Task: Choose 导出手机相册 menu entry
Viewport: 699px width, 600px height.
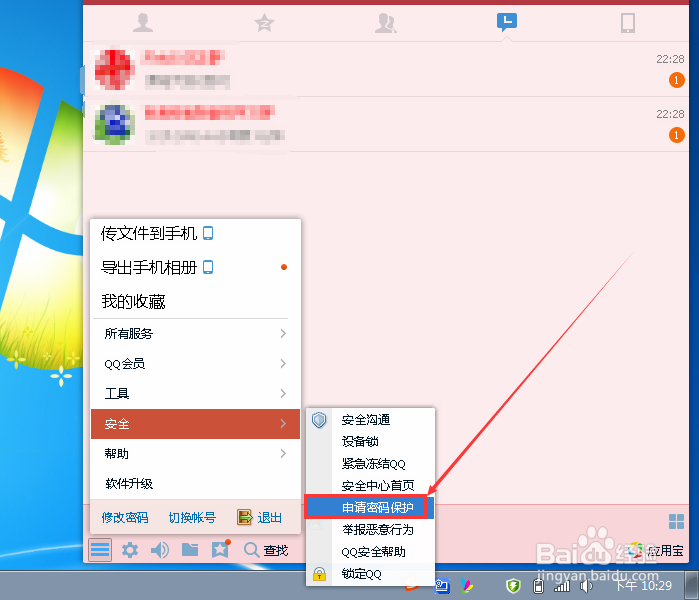Action: (x=195, y=267)
